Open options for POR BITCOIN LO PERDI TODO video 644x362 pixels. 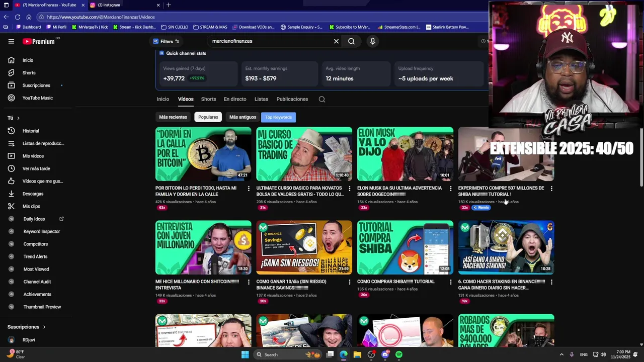(248, 189)
